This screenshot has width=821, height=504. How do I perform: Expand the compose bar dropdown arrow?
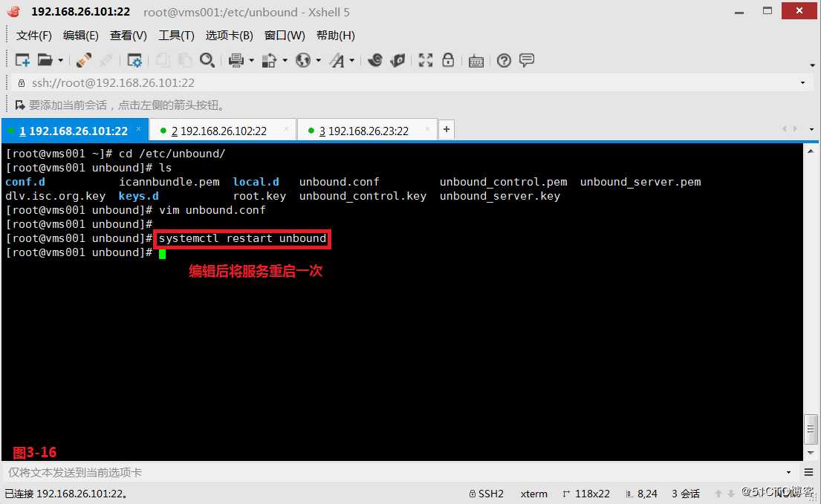[x=788, y=473]
